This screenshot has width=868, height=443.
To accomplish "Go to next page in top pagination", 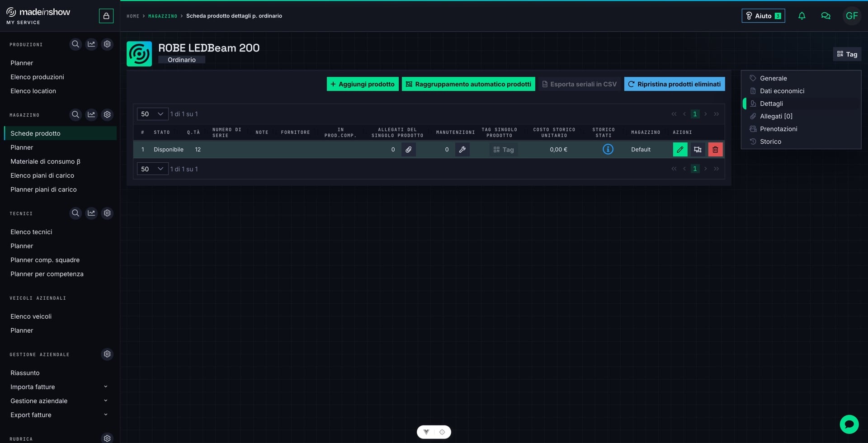I will coord(705,114).
